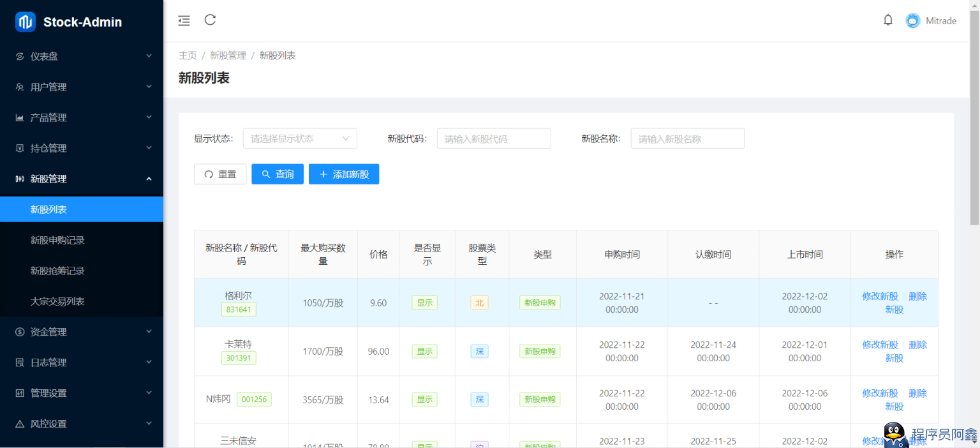Click 新股申购 tag in N炜冈 row
Screen dimensions: 980x448
click(x=540, y=399)
